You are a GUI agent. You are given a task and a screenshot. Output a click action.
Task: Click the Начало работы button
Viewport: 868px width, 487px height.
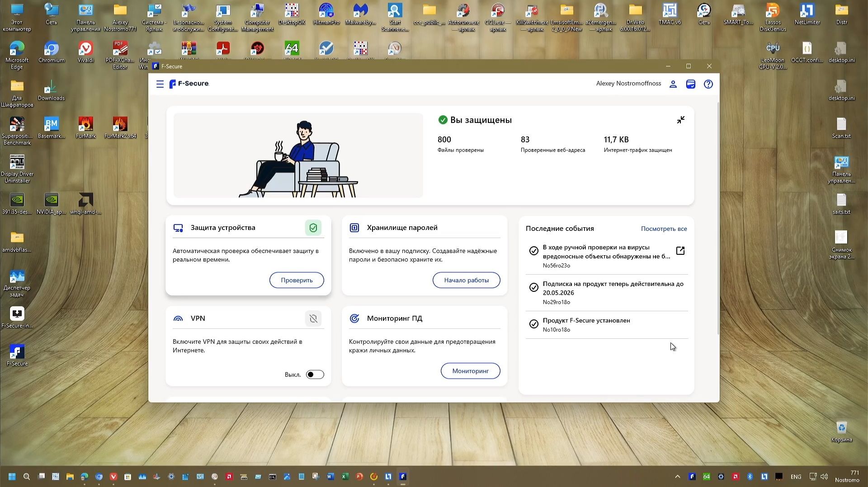tap(466, 280)
